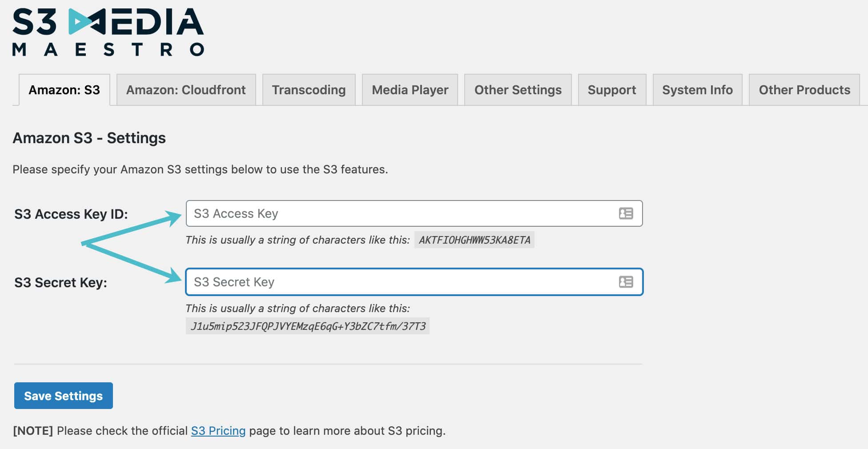Open the Transcoding tab
This screenshot has height=449, width=868.
[309, 90]
